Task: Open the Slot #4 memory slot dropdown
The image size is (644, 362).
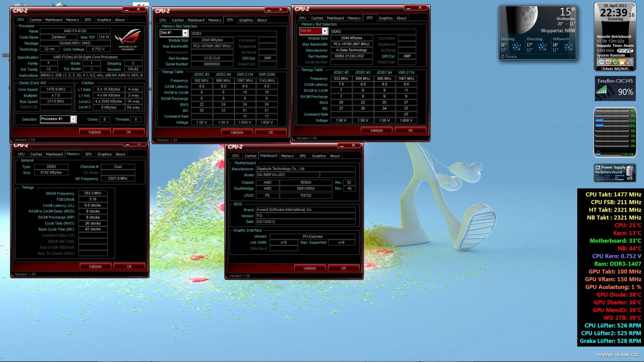Action: (325, 31)
